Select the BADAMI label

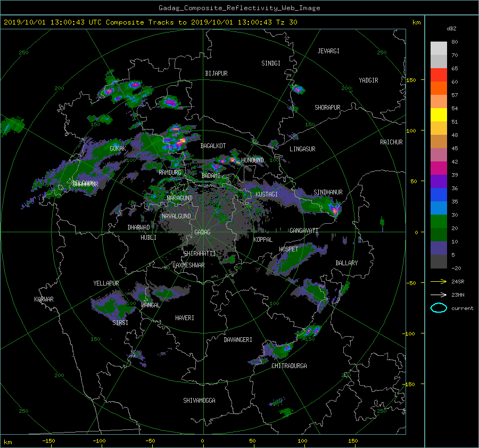click(x=211, y=176)
